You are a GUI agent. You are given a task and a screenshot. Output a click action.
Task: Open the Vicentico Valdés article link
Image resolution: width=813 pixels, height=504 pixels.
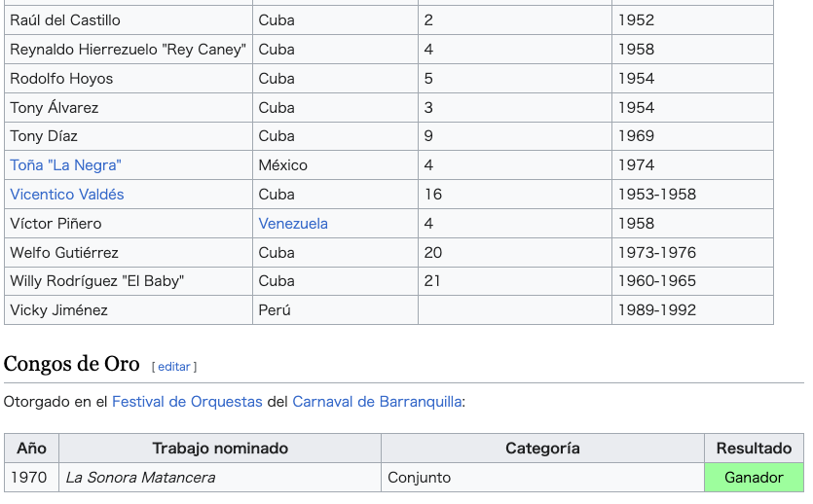pyautogui.click(x=67, y=195)
